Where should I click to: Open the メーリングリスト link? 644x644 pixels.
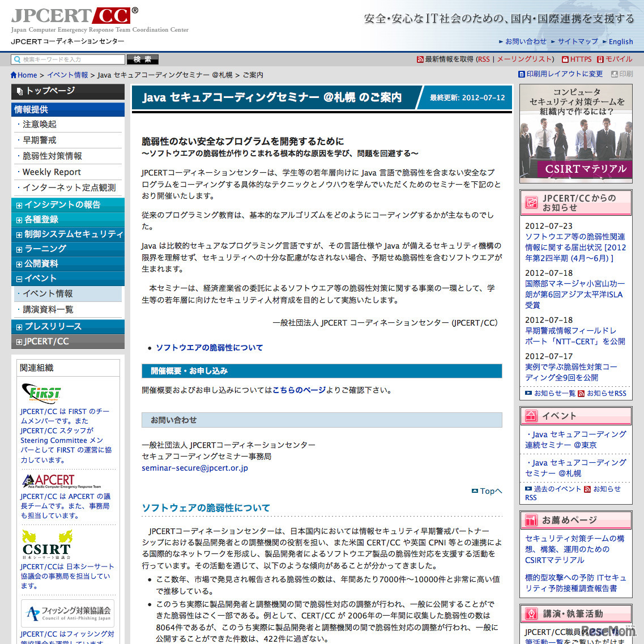[x=524, y=59]
